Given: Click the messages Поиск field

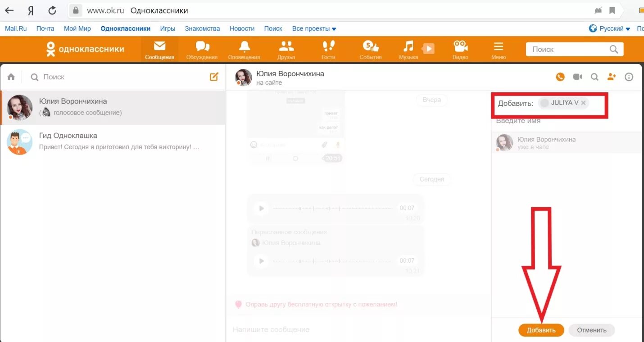Looking at the screenshot, I should click(x=117, y=77).
